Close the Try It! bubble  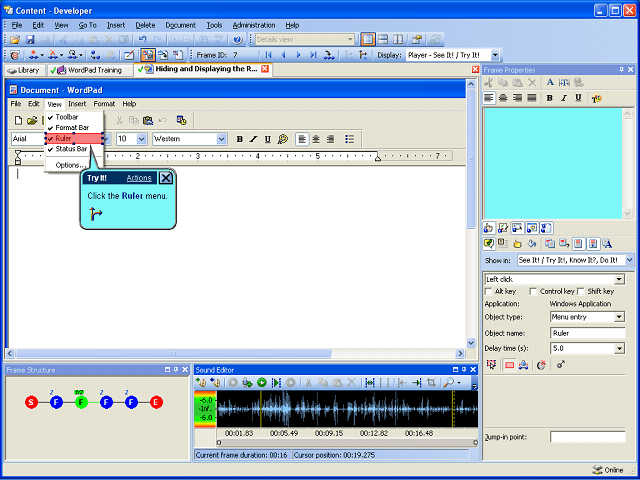pos(166,178)
